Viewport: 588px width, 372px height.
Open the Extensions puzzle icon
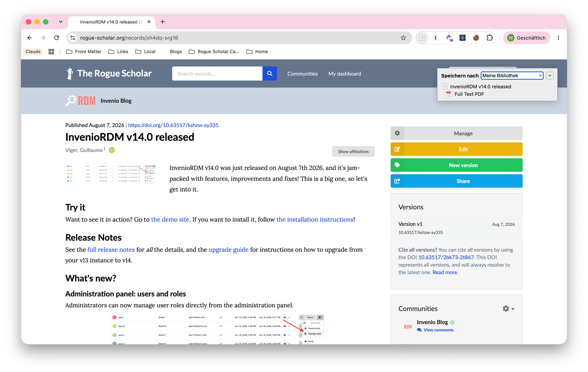(x=490, y=38)
